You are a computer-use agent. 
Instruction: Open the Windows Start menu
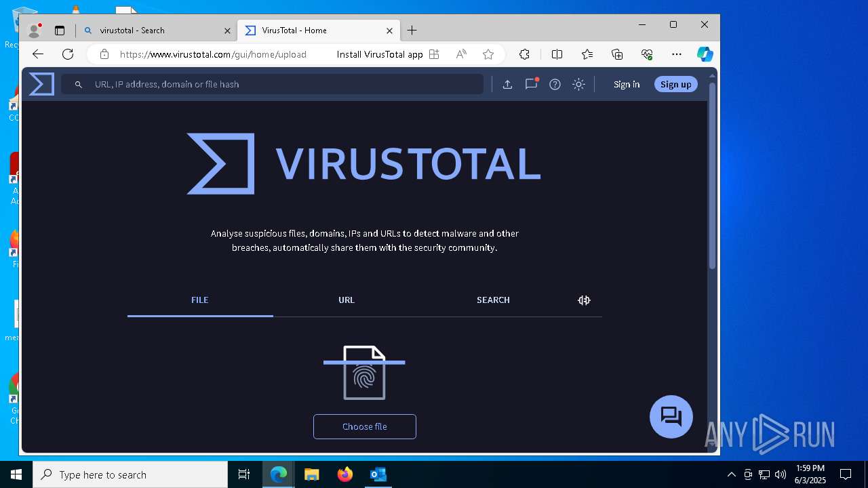16,474
